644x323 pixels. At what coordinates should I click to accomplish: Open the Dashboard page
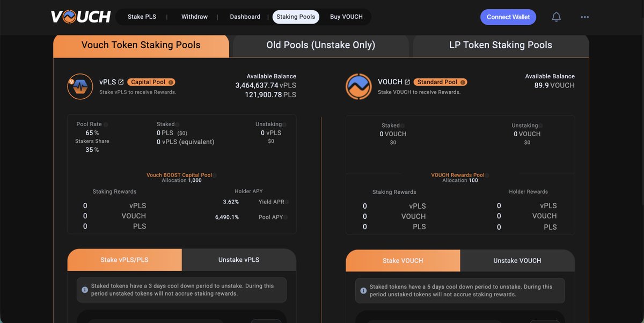pos(245,17)
